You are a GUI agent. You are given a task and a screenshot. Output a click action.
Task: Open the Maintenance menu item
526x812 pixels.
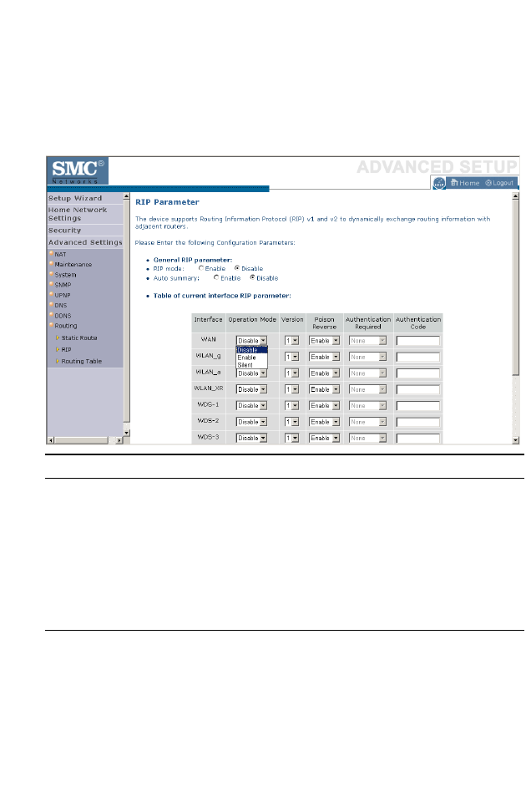point(73,265)
